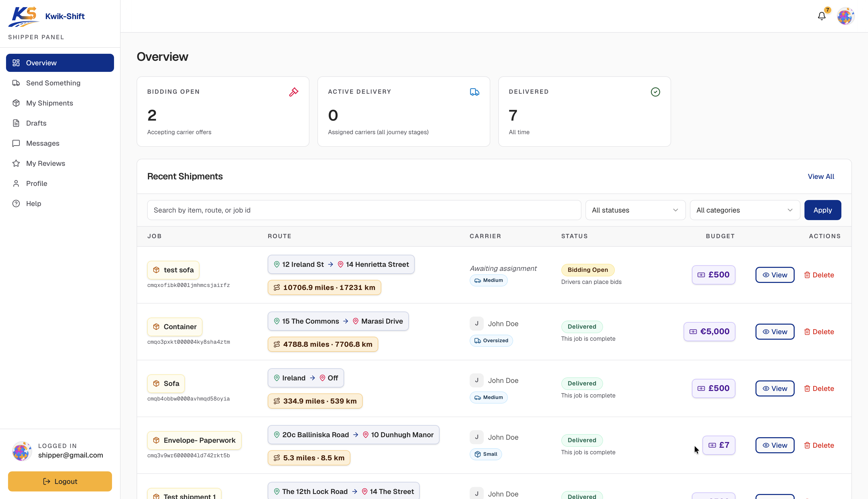Click the STATUS column header
Screen dimensions: 868x499
click(574, 236)
